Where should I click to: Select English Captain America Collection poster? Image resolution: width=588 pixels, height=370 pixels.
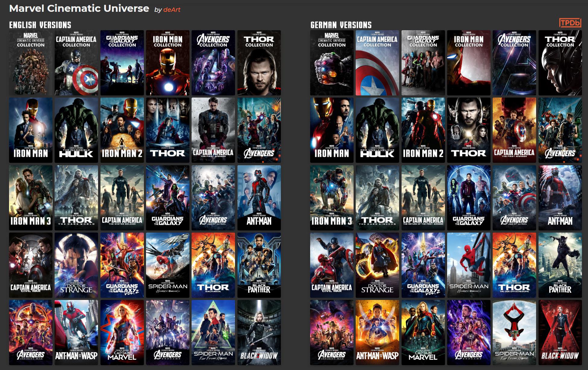pos(76,63)
